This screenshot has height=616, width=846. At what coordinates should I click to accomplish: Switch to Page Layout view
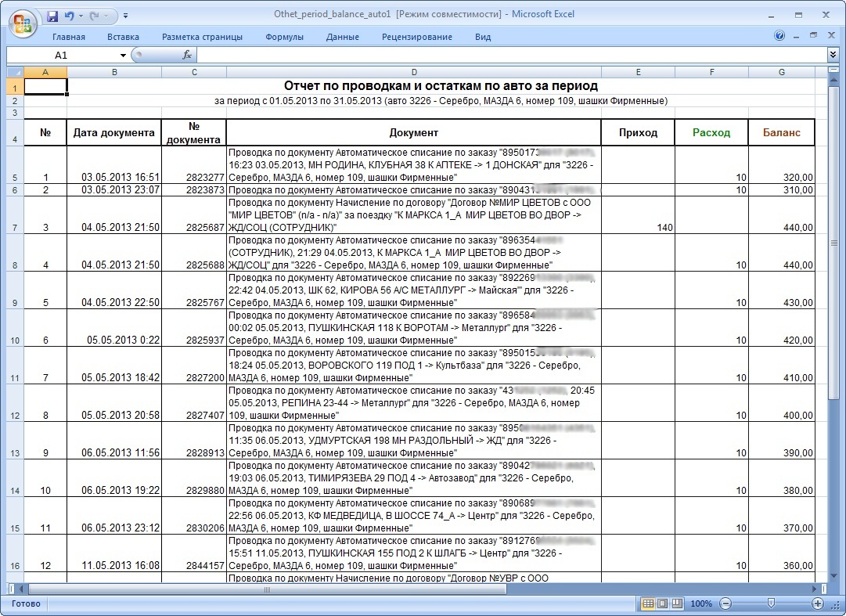tap(662, 603)
